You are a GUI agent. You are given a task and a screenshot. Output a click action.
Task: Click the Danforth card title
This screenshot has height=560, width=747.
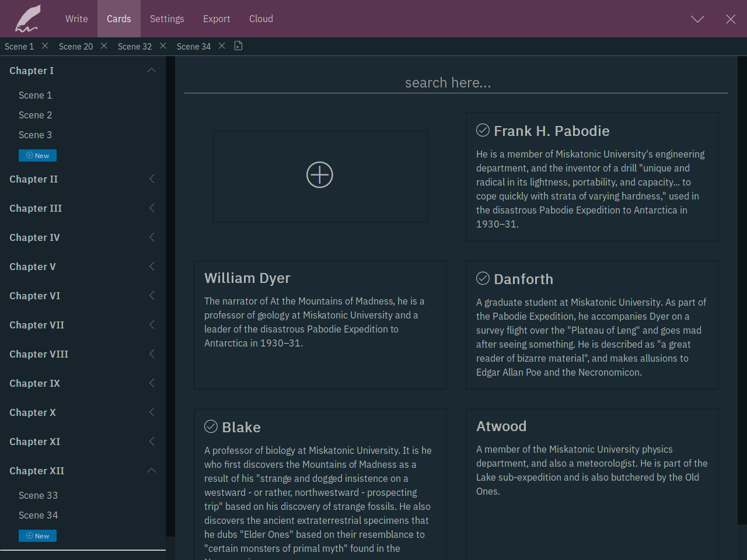(x=523, y=279)
